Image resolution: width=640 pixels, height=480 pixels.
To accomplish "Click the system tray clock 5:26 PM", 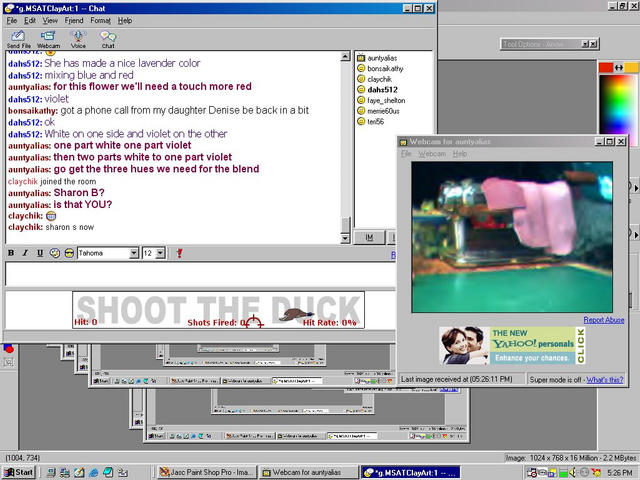I will tap(620, 473).
